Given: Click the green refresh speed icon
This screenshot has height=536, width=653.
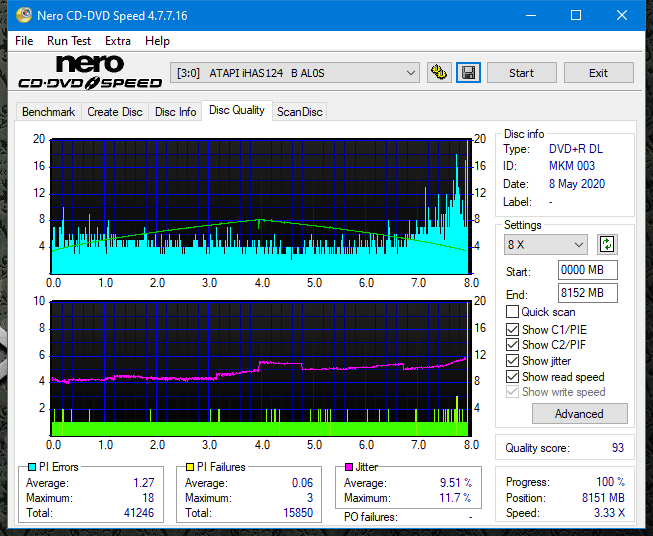Looking at the screenshot, I should click(607, 244).
